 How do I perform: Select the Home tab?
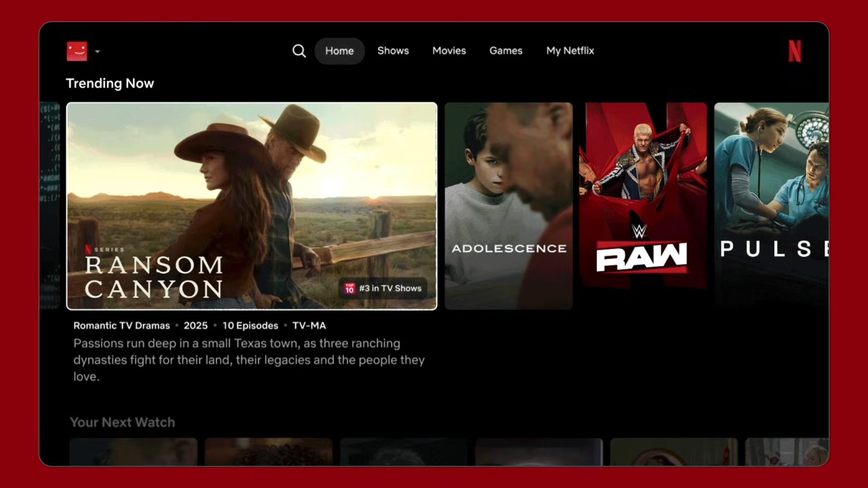click(x=340, y=51)
